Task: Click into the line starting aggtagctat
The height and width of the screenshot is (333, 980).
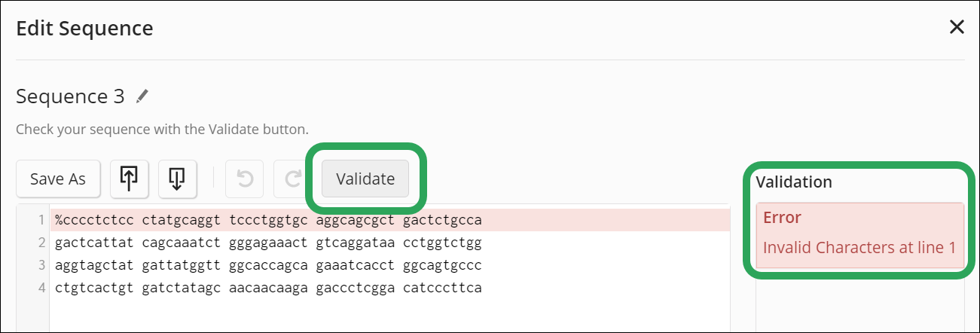Action: (x=268, y=266)
